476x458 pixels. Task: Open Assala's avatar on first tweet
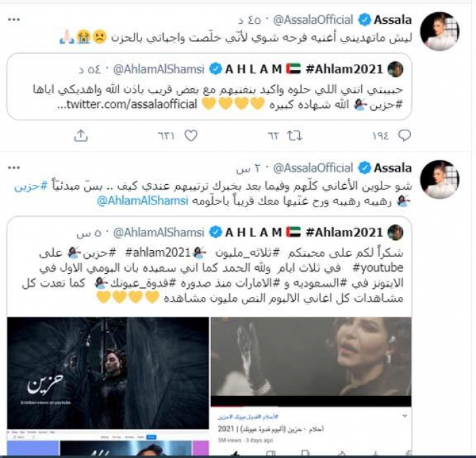439,31
